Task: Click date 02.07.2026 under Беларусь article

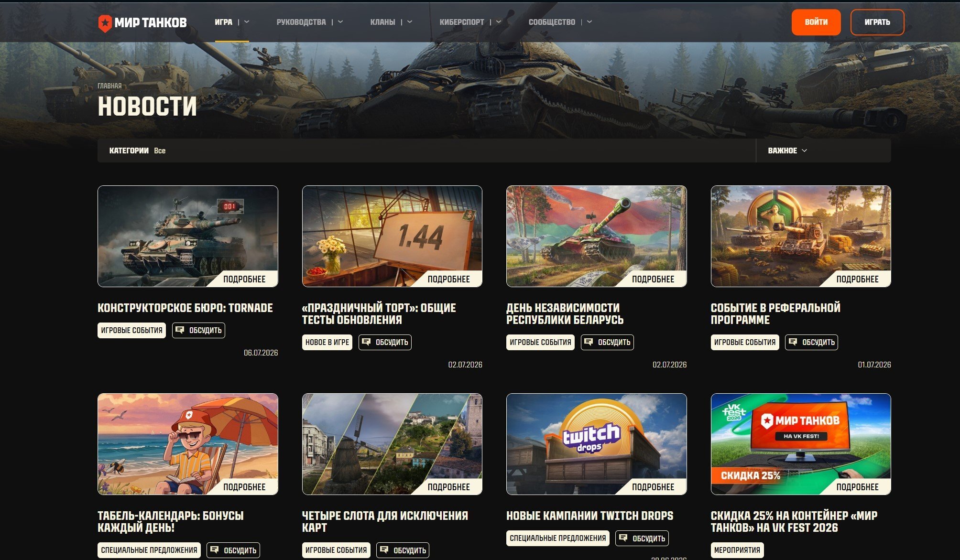Action: [x=669, y=365]
